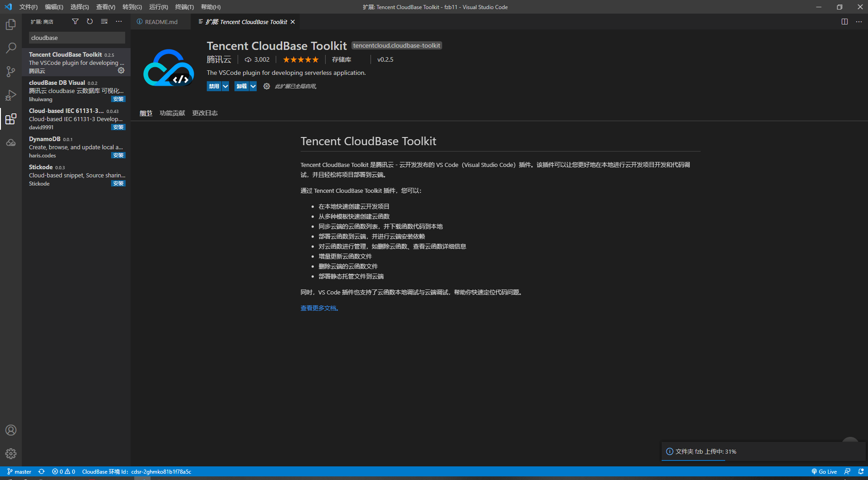Install the DynamoDB extension
This screenshot has height=480, width=868.
[118, 155]
